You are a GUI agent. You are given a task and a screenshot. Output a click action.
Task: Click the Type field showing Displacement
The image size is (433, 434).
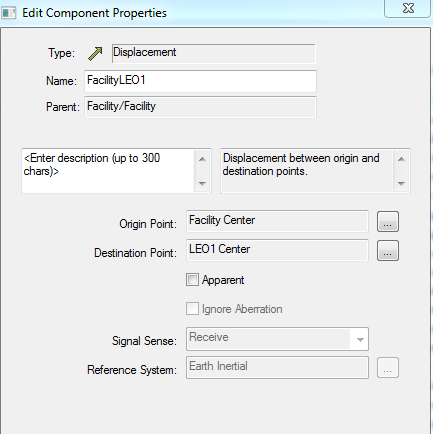[x=214, y=53]
